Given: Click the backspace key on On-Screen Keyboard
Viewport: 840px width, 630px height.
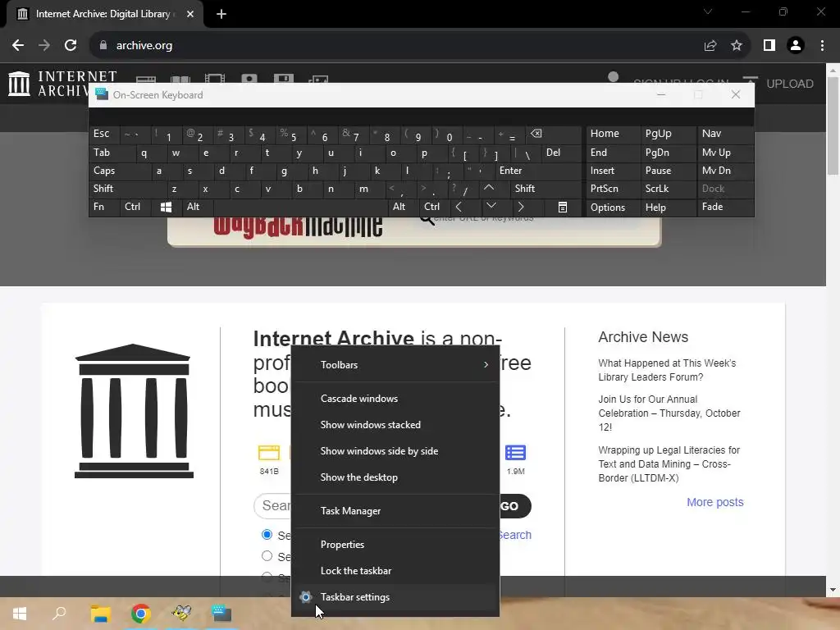Looking at the screenshot, I should pos(536,134).
